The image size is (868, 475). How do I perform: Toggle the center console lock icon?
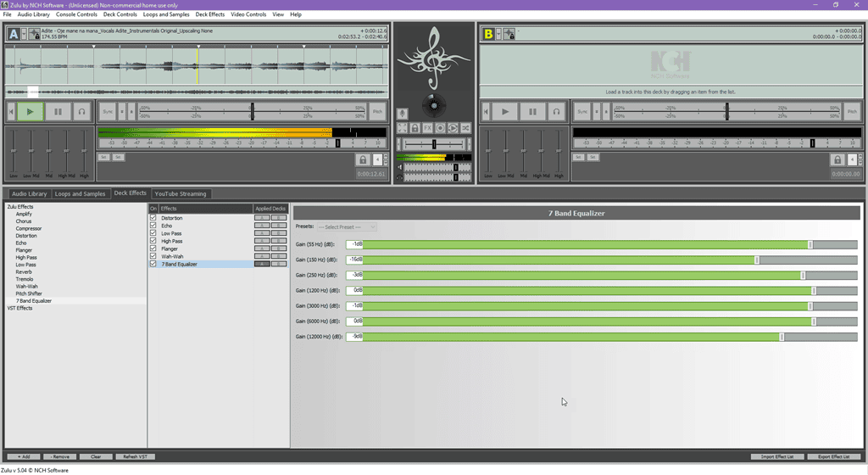point(415,128)
